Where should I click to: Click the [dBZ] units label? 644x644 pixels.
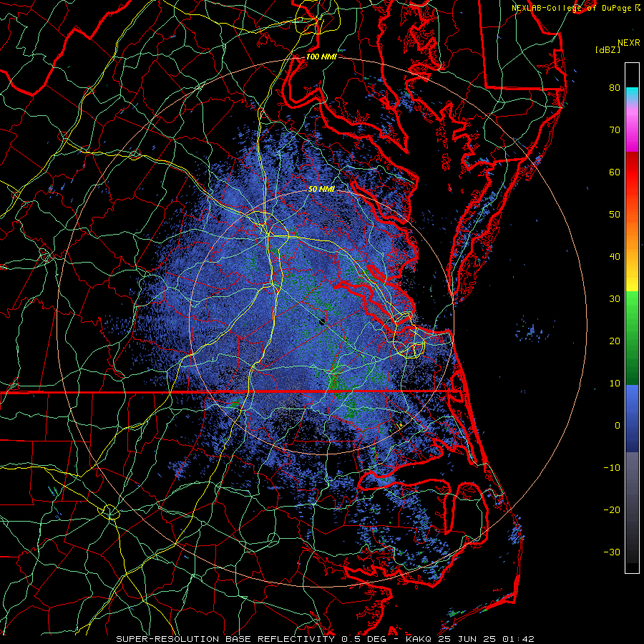point(608,49)
